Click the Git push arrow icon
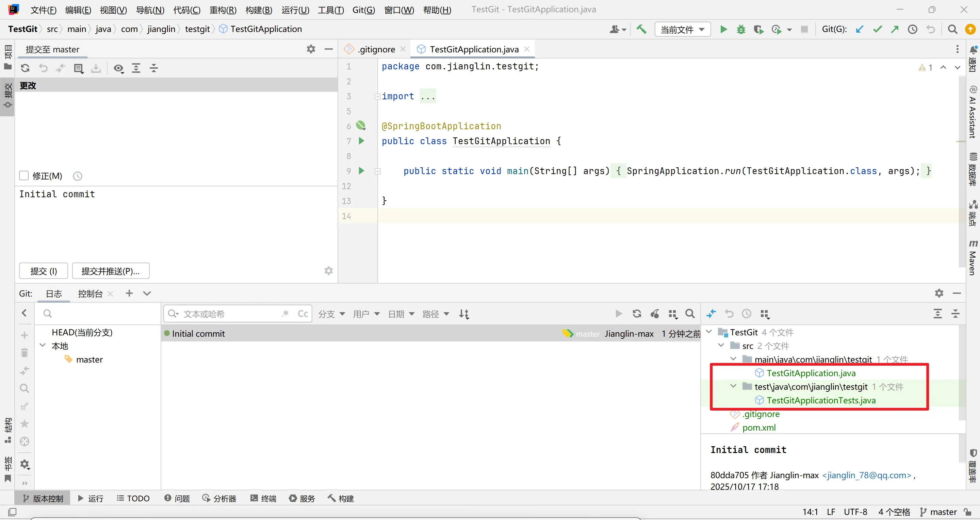 pos(895,29)
